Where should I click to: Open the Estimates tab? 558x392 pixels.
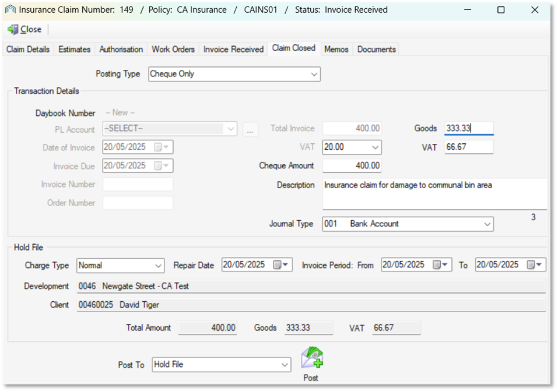(75, 50)
